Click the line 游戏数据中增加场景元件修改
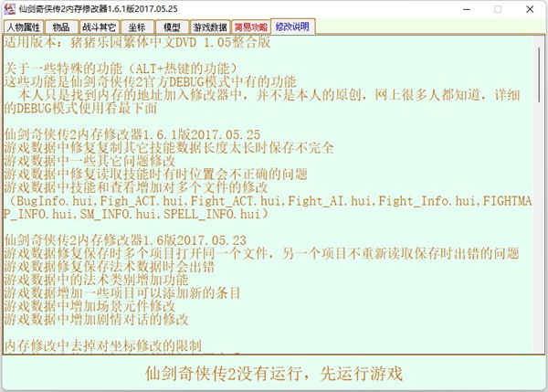Image resolution: width=548 pixels, height=392 pixels. 90,306
